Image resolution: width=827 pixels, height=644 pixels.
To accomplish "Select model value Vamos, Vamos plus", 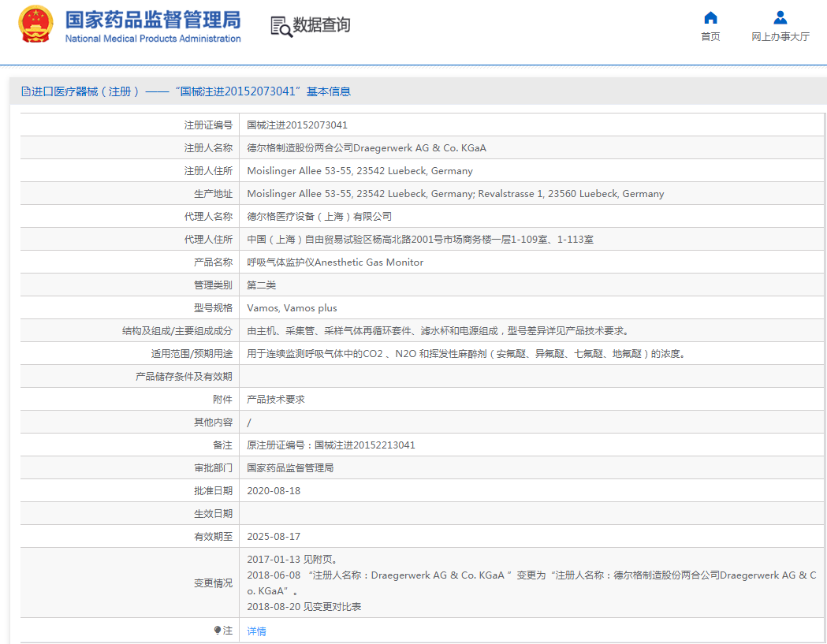I will point(292,308).
